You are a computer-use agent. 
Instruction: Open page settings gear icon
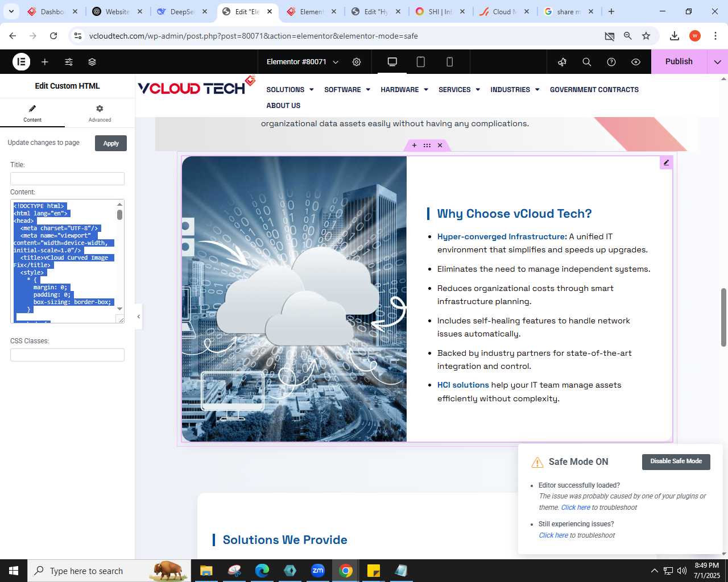pyautogui.click(x=357, y=62)
